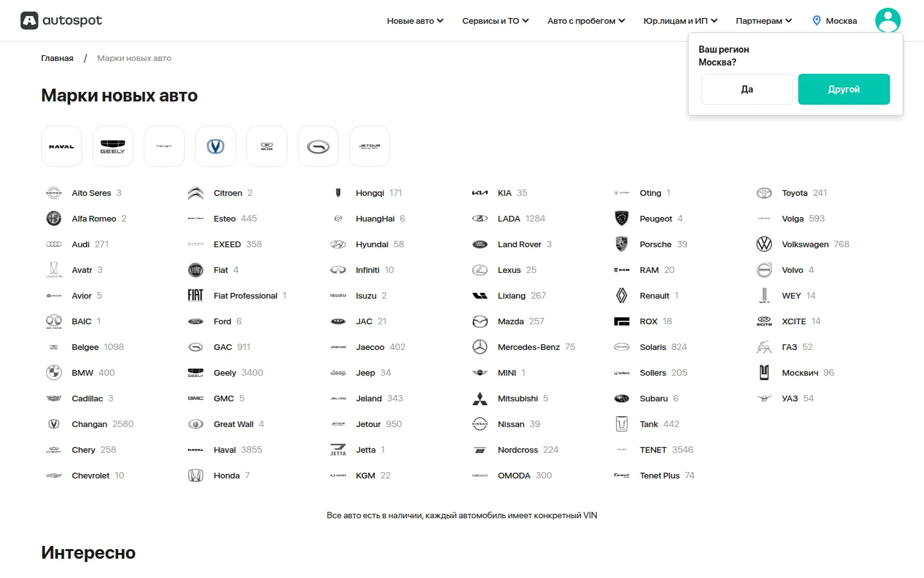Viewport: 924px width, 578px height.
Task: Click the location pin icon beside Москва
Action: click(817, 21)
